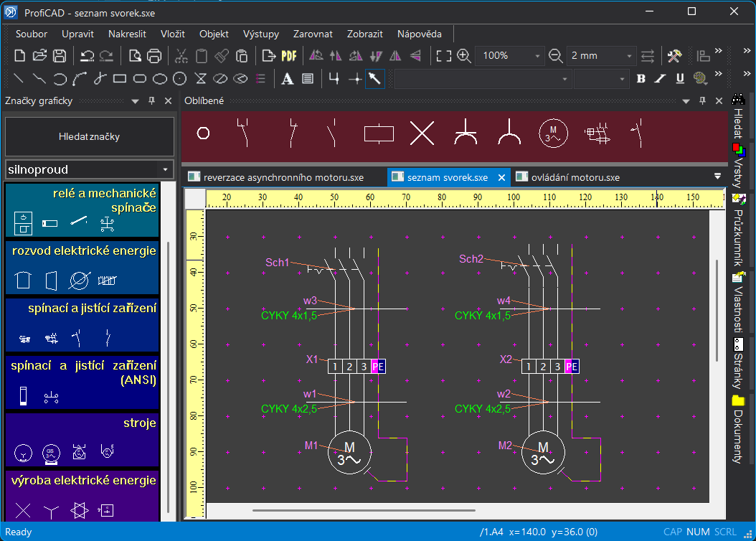Create a new document with the blank page icon

click(20, 56)
